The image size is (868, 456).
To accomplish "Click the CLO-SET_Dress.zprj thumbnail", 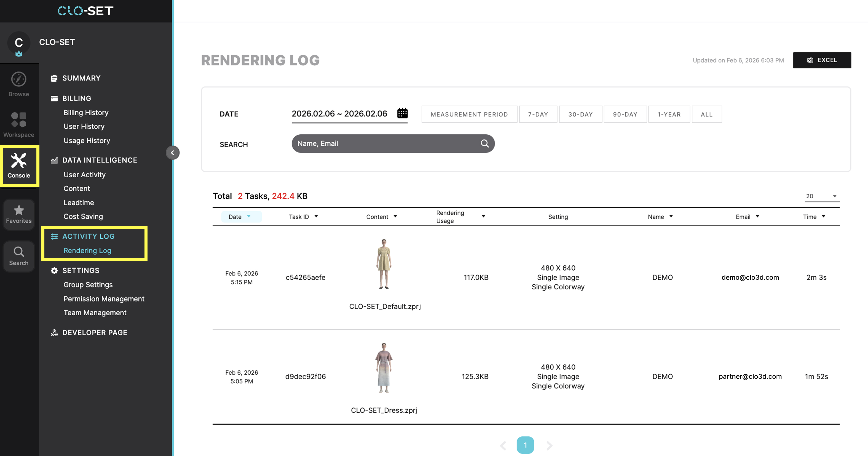I will tap(384, 367).
